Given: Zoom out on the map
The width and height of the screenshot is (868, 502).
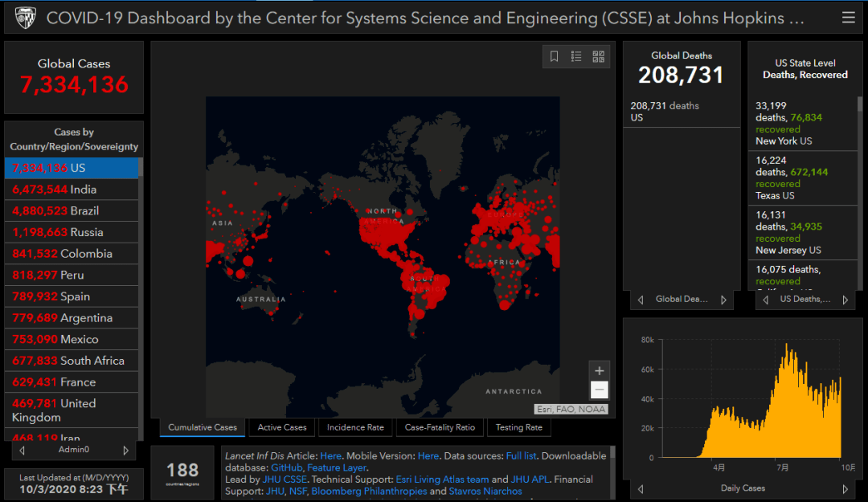Looking at the screenshot, I should (x=599, y=390).
